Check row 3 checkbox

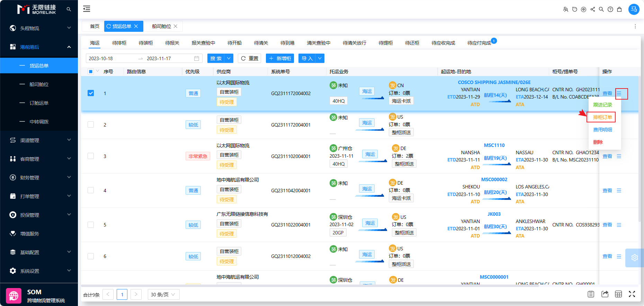pos(91,156)
